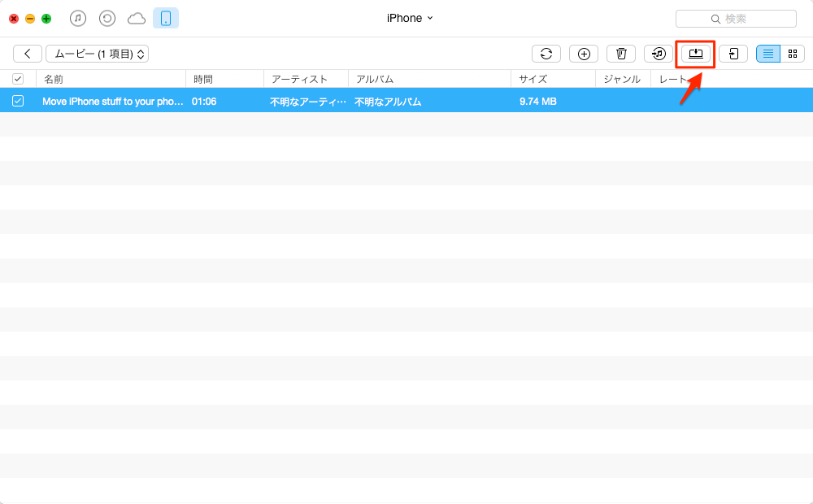Sort by the 時間 column header
Viewport: 813px width, 504px height.
tap(225, 79)
